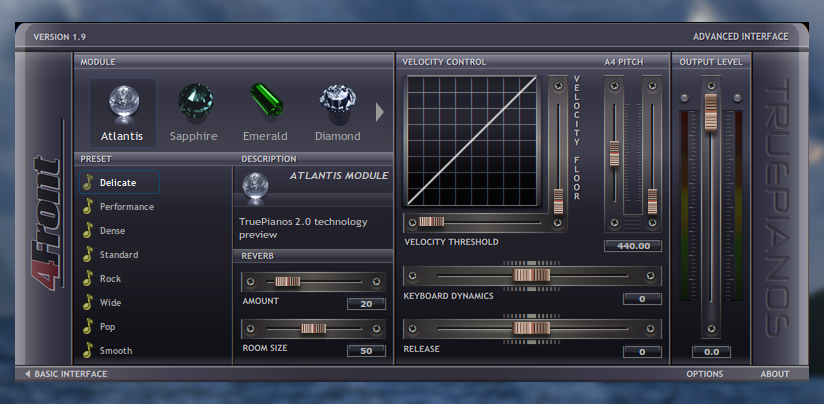Click the note icon beside Smooth preset
This screenshot has width=824, height=404.
coord(88,350)
